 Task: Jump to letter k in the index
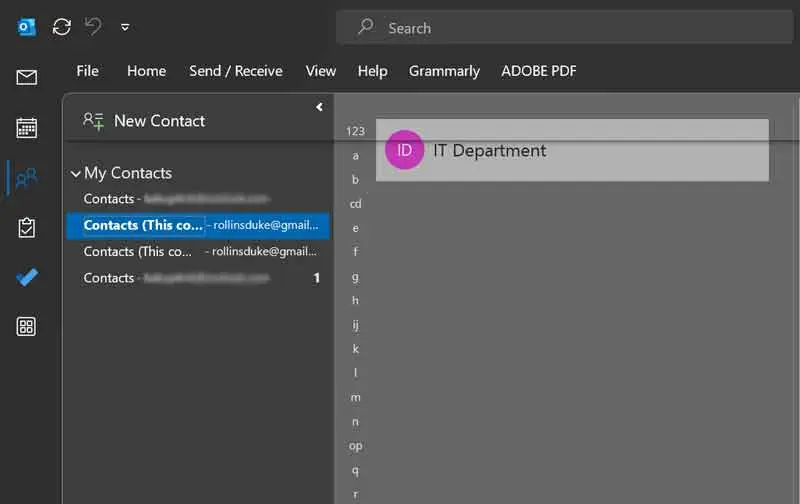pos(356,349)
